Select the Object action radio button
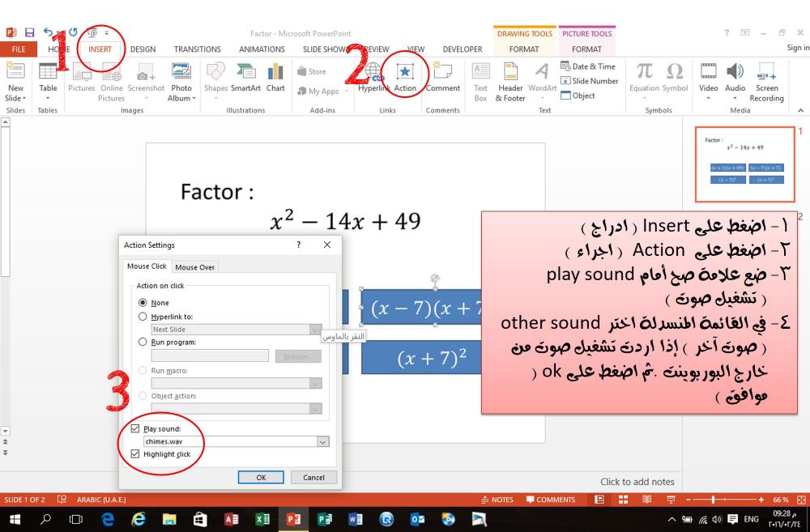This screenshot has height=532, width=810. coord(143,395)
